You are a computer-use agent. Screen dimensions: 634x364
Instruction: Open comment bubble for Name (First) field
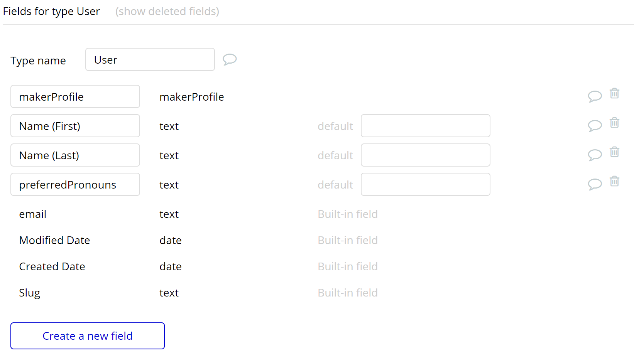click(x=595, y=126)
